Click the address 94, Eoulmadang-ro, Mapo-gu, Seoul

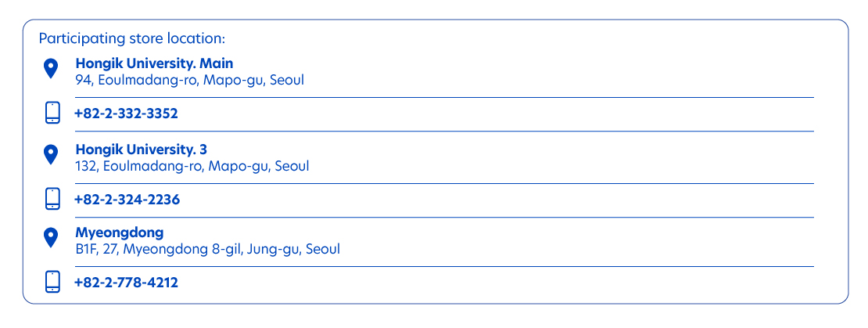(x=190, y=81)
